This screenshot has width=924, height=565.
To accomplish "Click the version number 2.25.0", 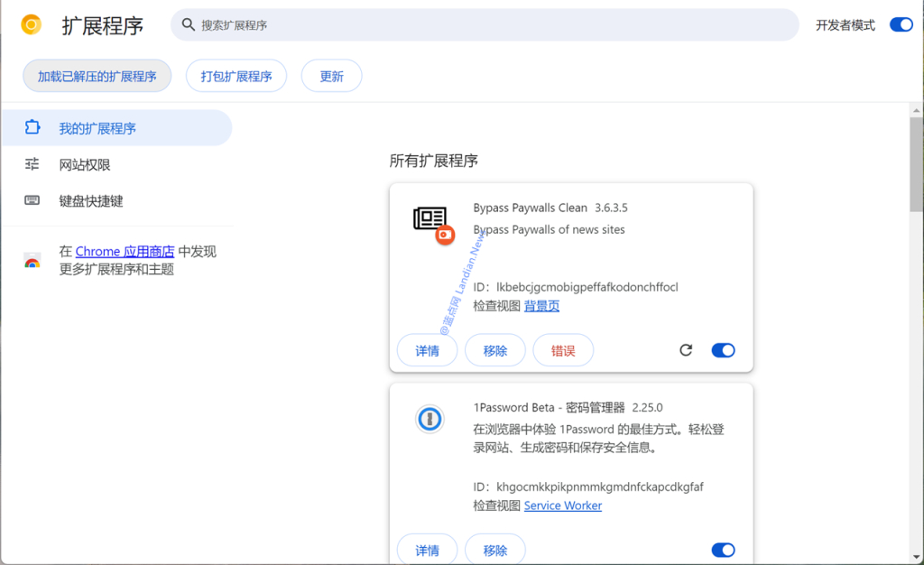I will pyautogui.click(x=647, y=408).
